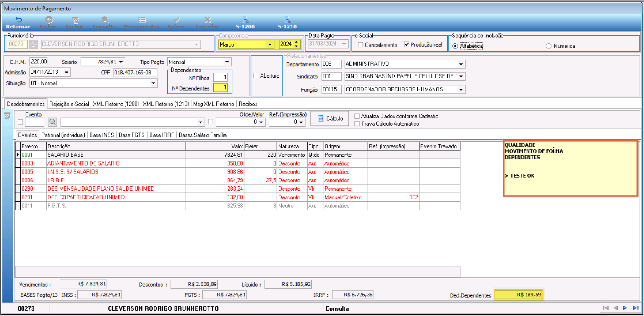This screenshot has width=644, height=316.
Task: Tick the Cancelamento e-Social checkbox
Action: 360,44
